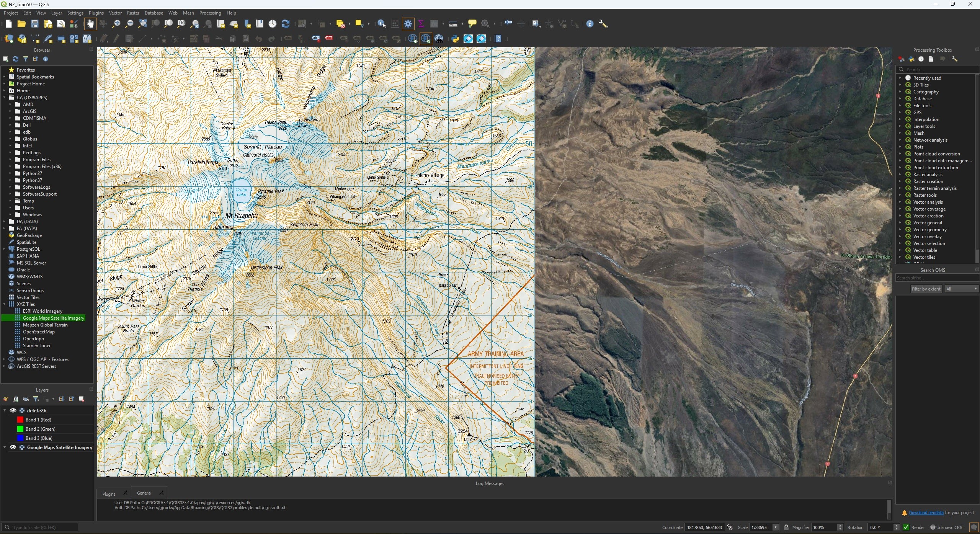Screen dimensions: 980x534
Task: Select OpenStreetMap under XYZ Tiles
Action: pos(39,332)
